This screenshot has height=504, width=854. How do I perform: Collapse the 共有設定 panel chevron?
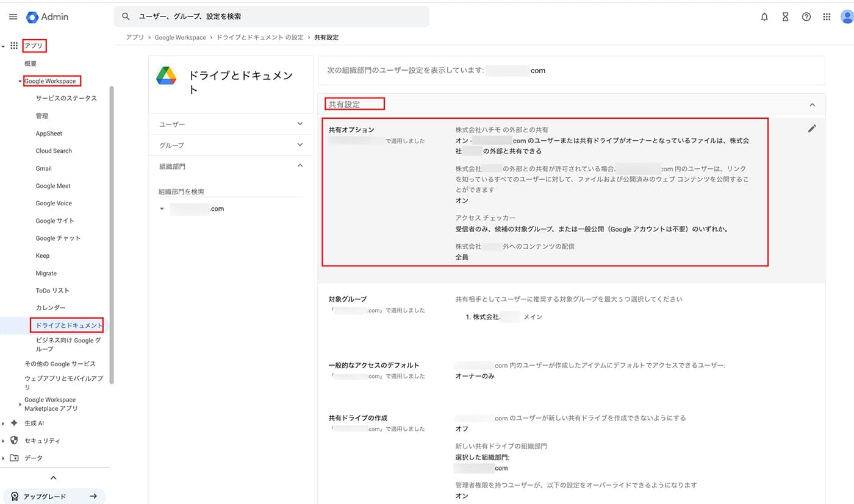812,105
